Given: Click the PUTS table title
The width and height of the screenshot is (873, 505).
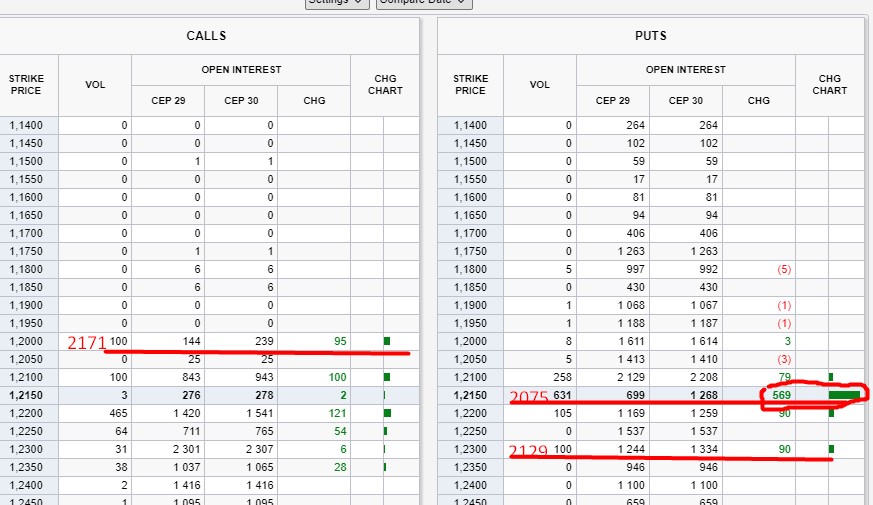Looking at the screenshot, I should (650, 36).
